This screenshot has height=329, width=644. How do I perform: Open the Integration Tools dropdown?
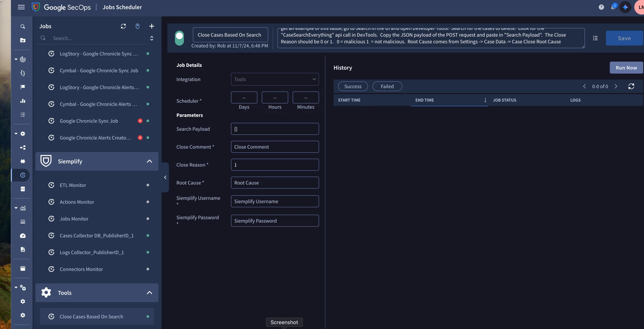pyautogui.click(x=275, y=79)
